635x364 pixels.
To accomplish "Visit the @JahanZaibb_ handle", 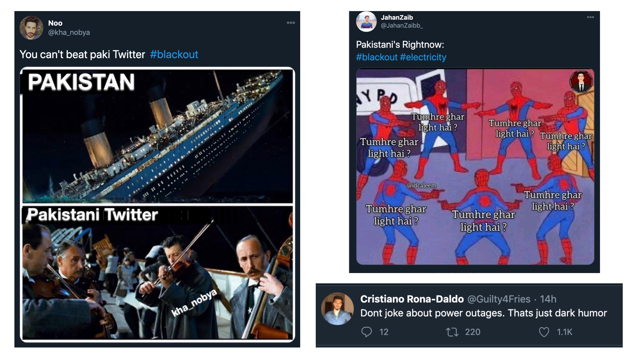I will [402, 25].
